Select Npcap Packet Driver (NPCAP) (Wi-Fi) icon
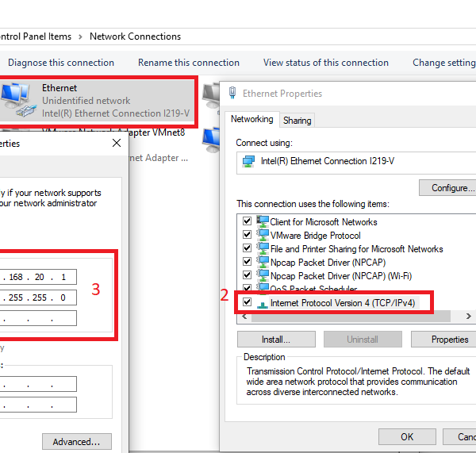The image size is (476, 453). (263, 275)
